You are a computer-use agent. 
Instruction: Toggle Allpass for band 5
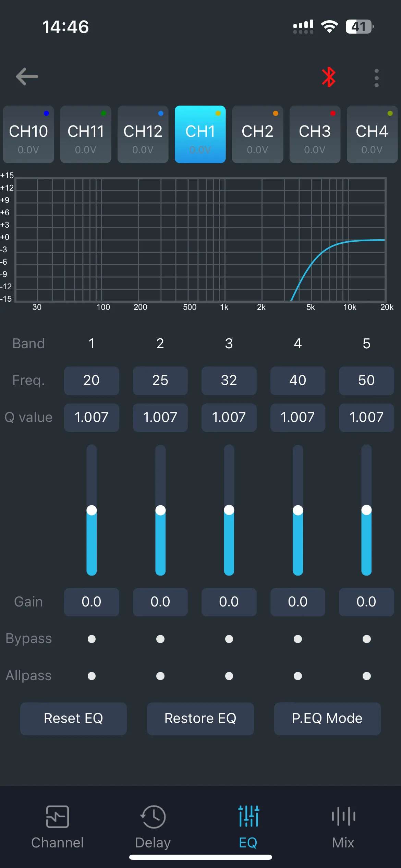(x=367, y=676)
